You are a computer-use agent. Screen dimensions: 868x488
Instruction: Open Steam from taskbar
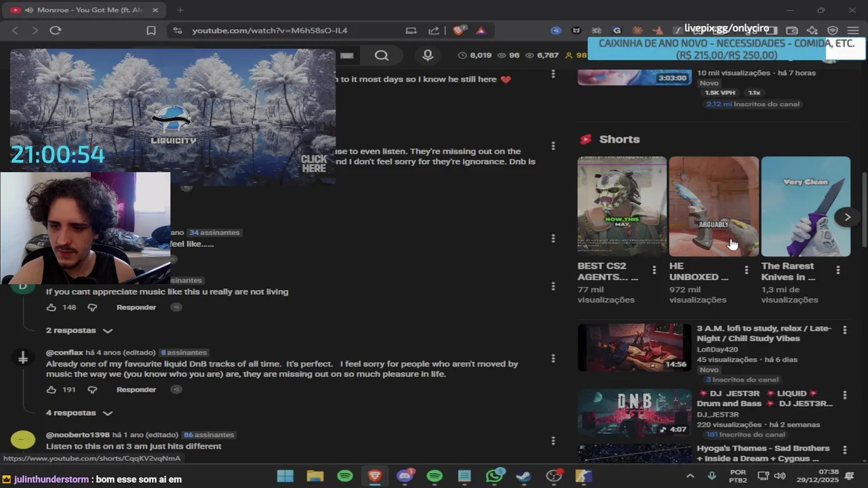pyautogui.click(x=524, y=476)
